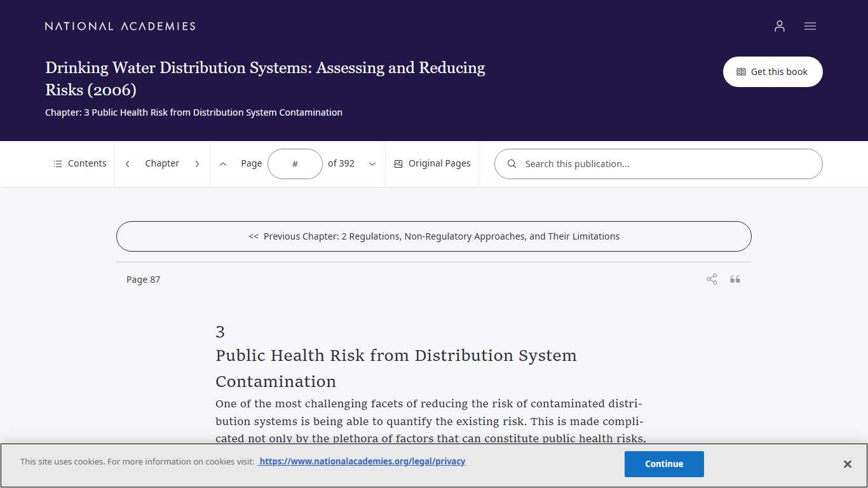This screenshot has width=868, height=488.
Task: Click the National Academies logo
Action: 119,26
